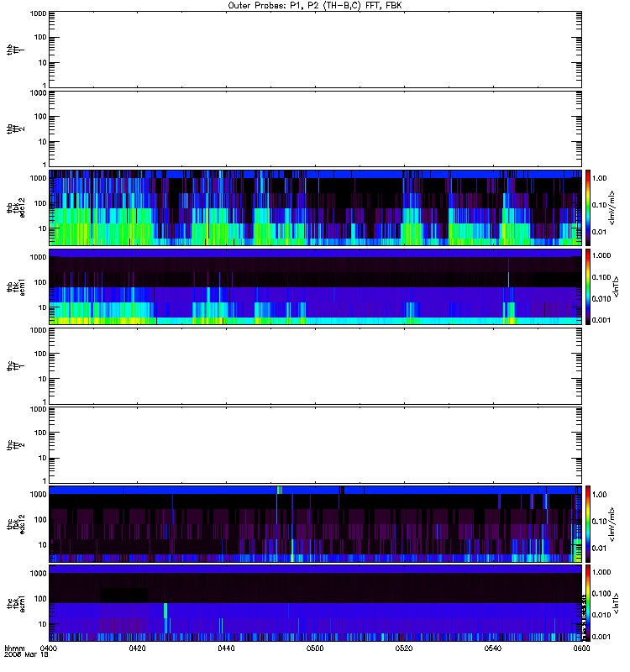Screen dimensions: 630x672
Task: Click the 10 y-axis tick of thc fff 2
Action: (x=43, y=458)
